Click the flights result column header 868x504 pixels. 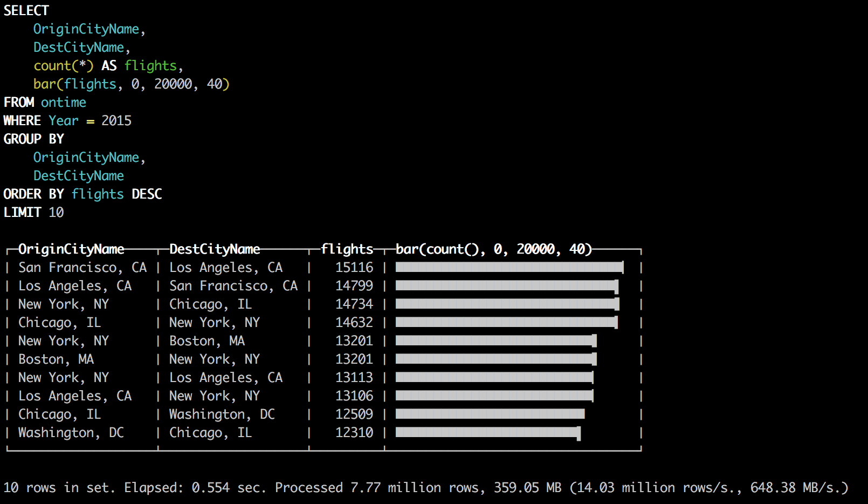[347, 249]
